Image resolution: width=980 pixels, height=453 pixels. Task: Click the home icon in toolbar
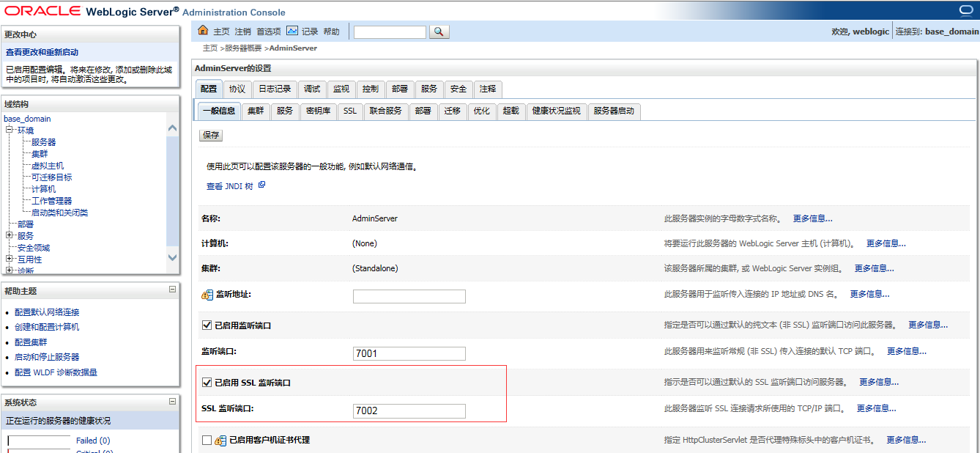204,31
